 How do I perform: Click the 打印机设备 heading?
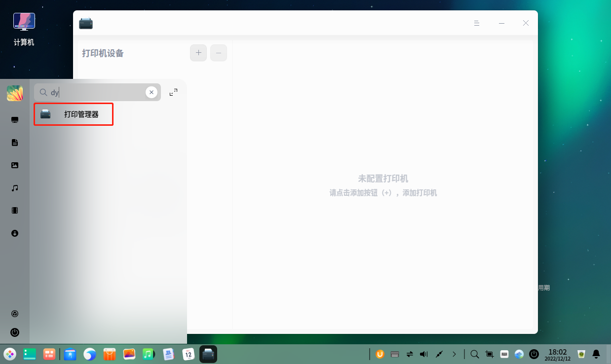pos(103,53)
